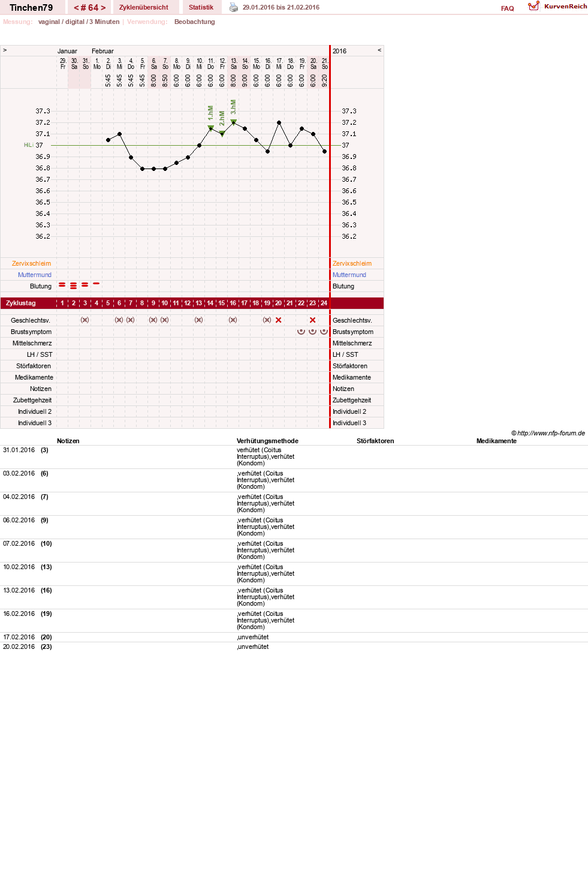
Task: Click the protected intercourse icon on cycle day 10
Action: click(165, 320)
